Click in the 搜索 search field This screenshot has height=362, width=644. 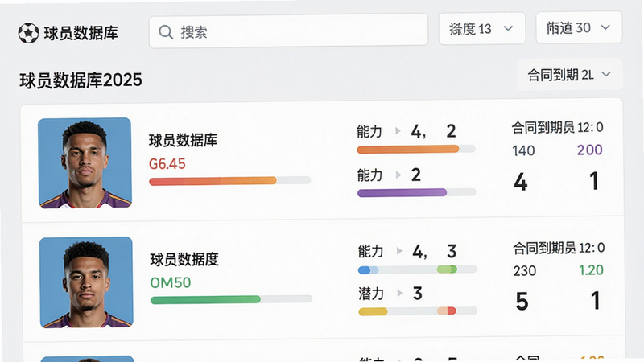[x=288, y=31]
